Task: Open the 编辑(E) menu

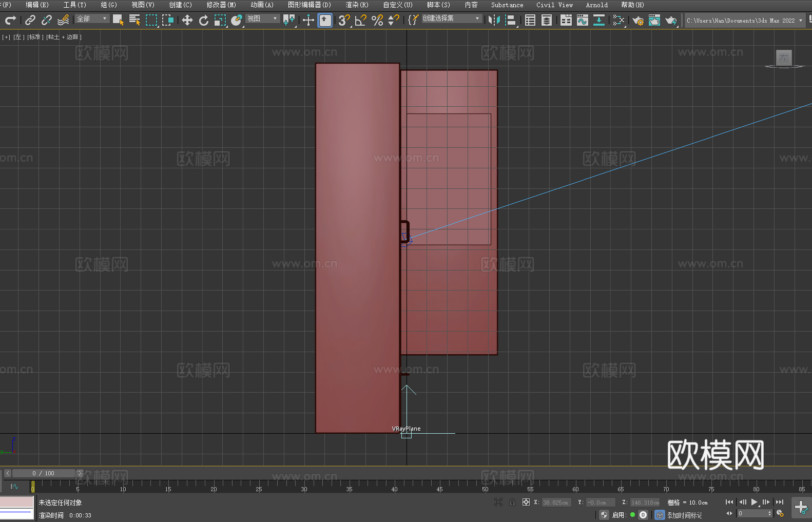Action: coord(37,5)
